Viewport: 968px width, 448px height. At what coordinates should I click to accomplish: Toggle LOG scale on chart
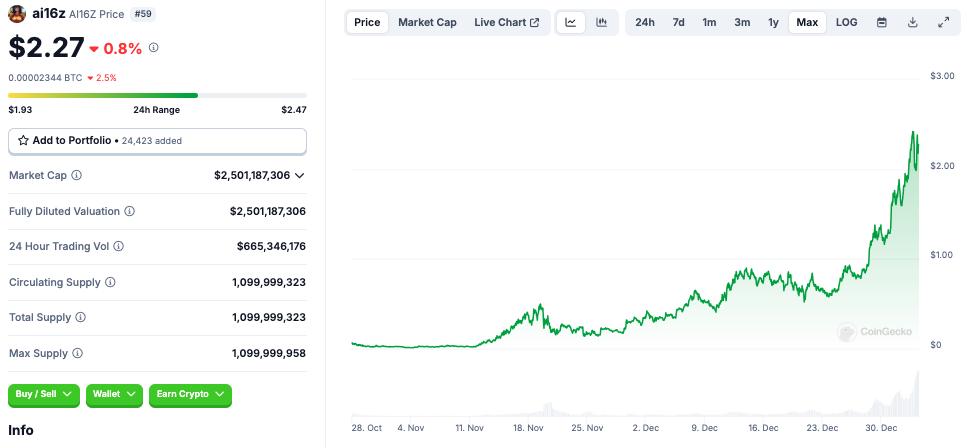(x=846, y=22)
